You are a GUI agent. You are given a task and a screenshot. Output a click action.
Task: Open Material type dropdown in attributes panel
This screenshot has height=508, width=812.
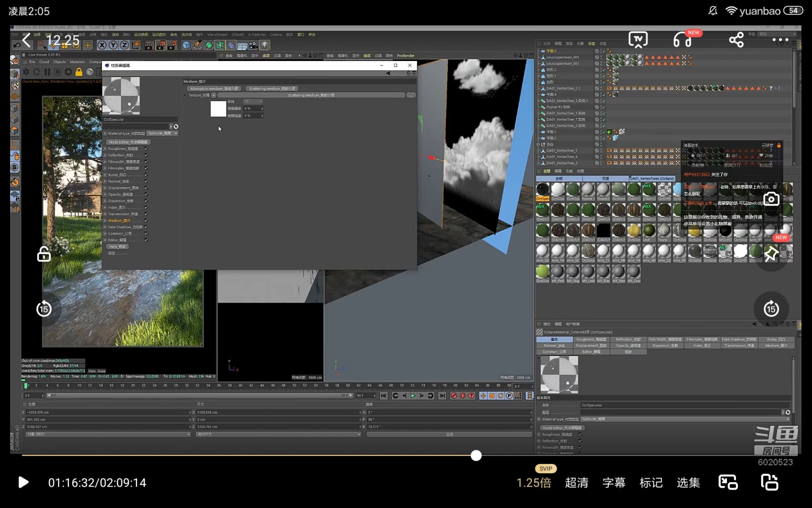tap(685, 419)
